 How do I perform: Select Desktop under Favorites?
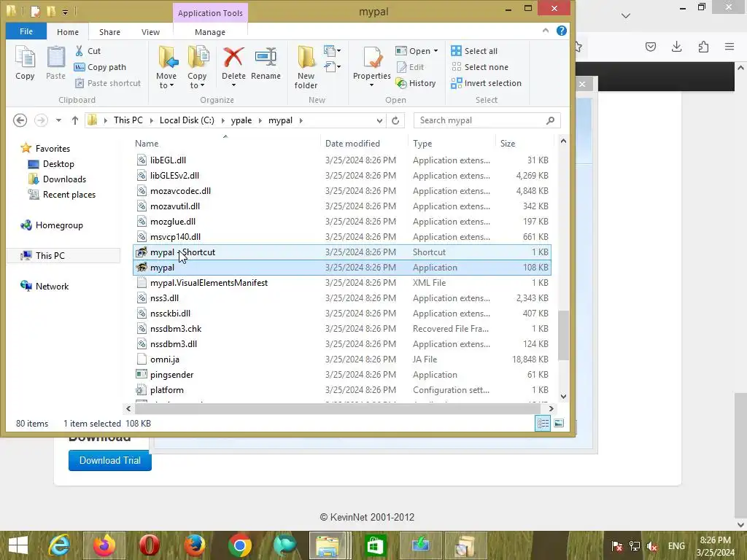[x=52, y=164]
